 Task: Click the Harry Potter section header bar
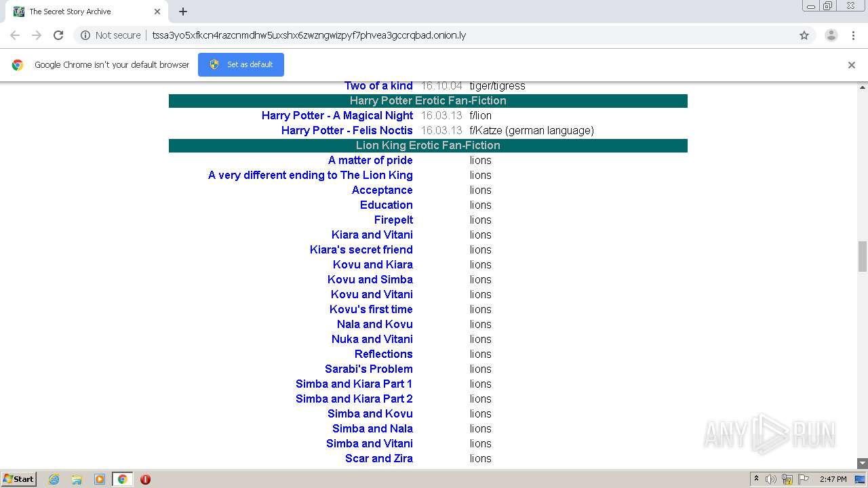tap(428, 100)
